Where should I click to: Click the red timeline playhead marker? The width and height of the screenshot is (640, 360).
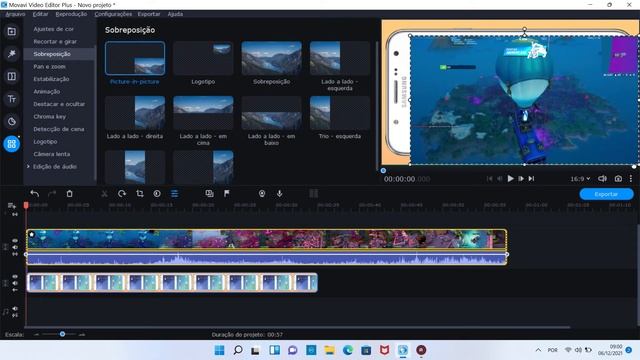click(26, 205)
